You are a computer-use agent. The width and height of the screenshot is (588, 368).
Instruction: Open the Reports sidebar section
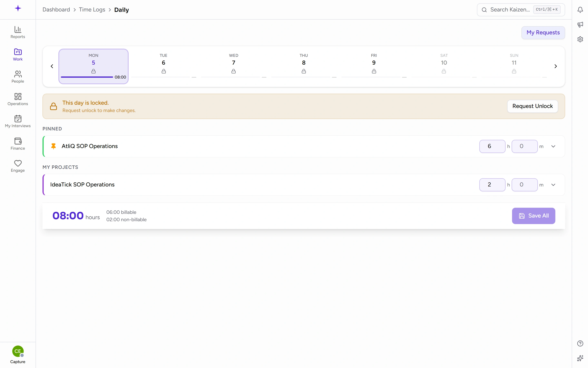[18, 32]
